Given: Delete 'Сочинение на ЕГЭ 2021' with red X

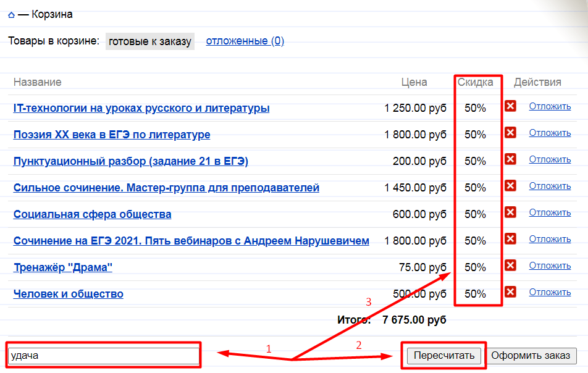Looking at the screenshot, I should point(510,239).
